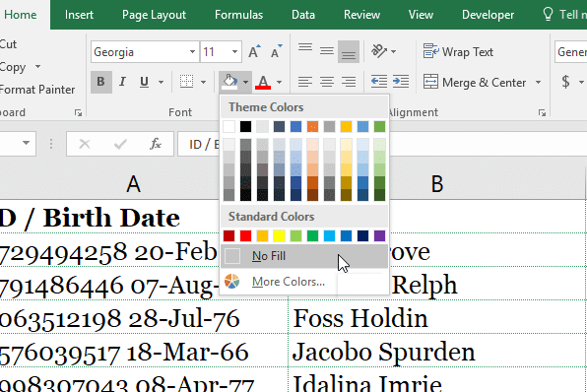Choose No Fill option
This screenshot has width=587, height=392.
pos(304,256)
